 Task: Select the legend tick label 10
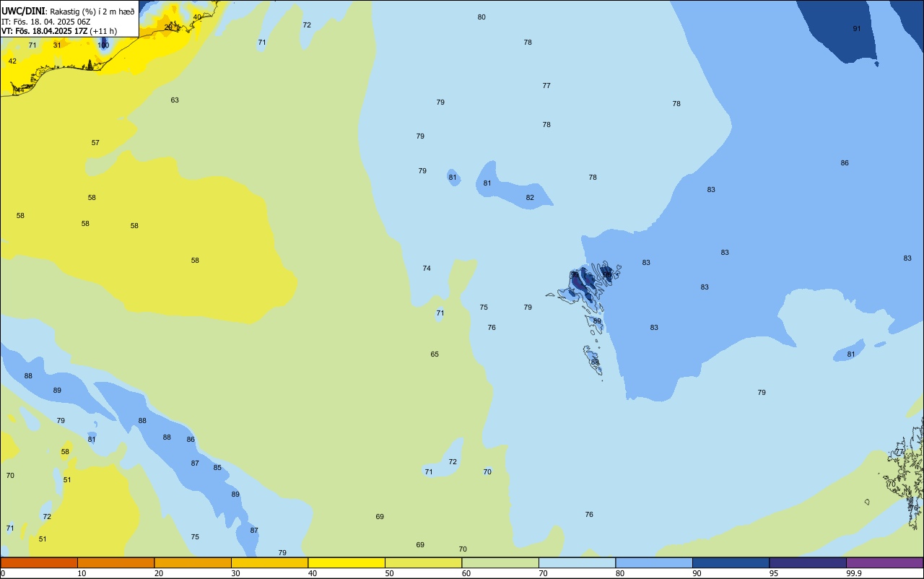pyautogui.click(x=82, y=573)
